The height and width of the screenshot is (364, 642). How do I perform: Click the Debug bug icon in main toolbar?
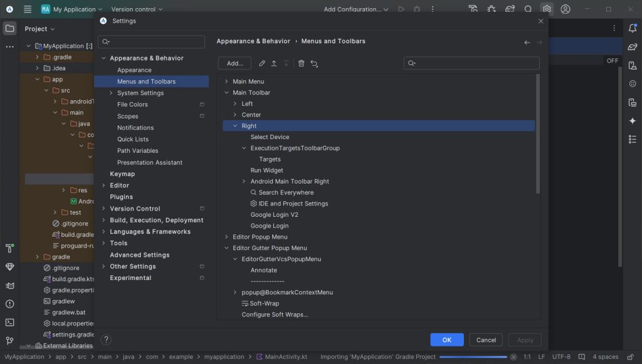[x=417, y=9]
